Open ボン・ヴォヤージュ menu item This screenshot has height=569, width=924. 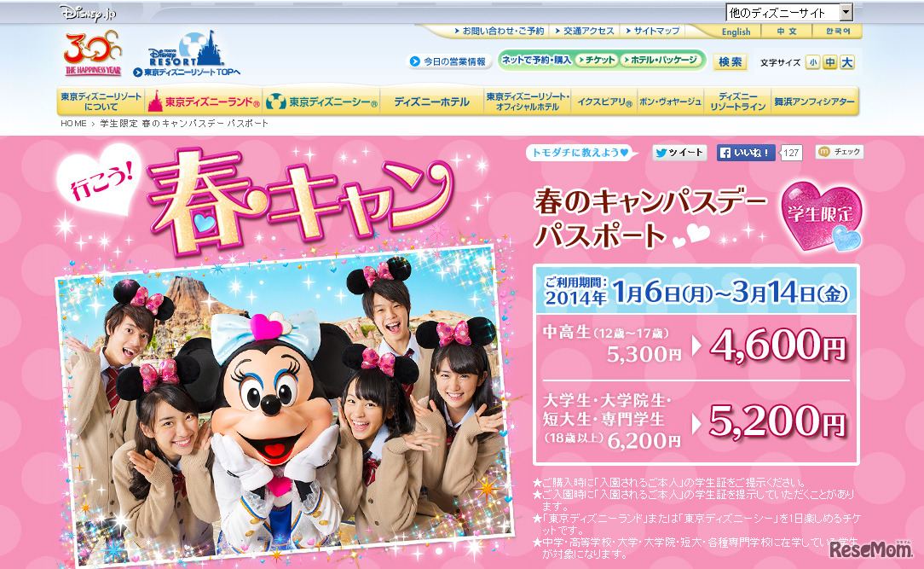pos(671,102)
